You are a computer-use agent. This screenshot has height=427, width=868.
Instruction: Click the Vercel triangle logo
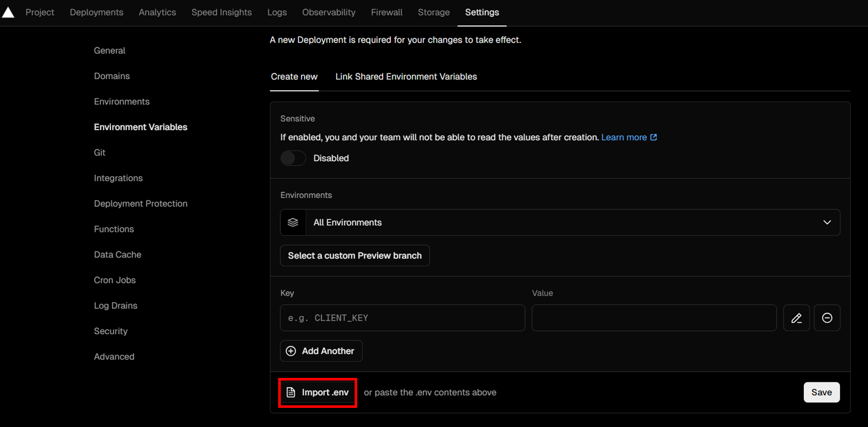pyautogui.click(x=8, y=12)
